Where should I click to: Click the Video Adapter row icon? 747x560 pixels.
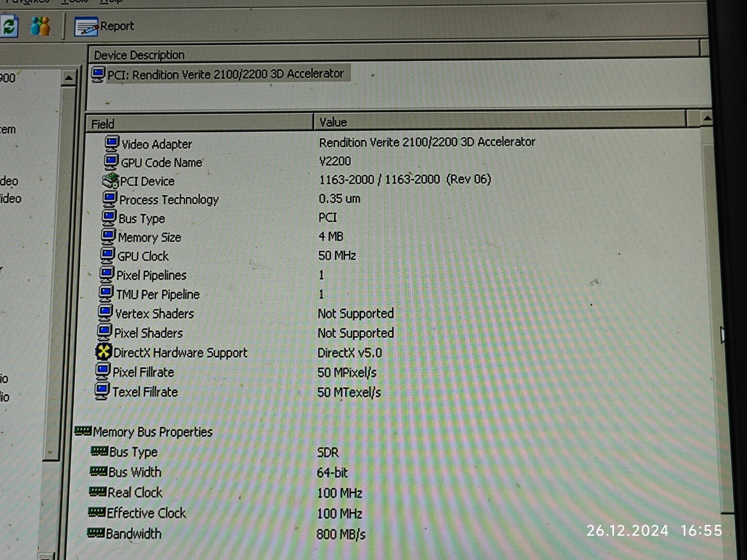click(111, 143)
